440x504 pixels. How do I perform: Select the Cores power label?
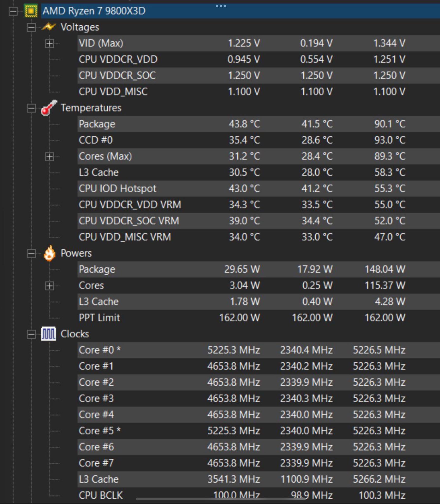(x=91, y=285)
